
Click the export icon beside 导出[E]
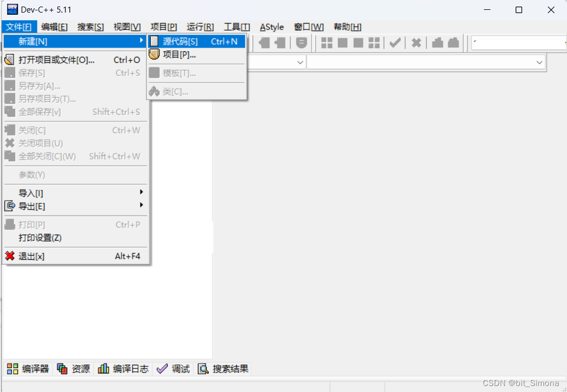pyautogui.click(x=10, y=206)
